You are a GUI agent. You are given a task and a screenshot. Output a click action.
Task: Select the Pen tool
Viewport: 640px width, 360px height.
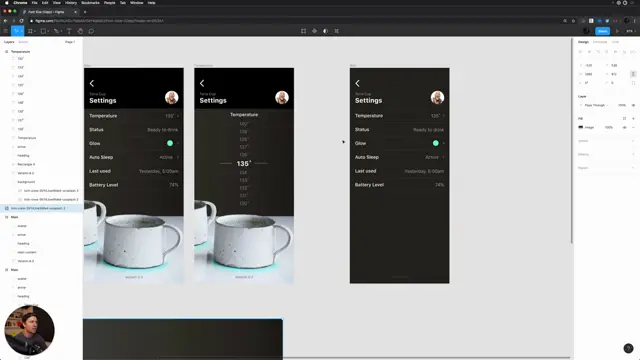56,31
